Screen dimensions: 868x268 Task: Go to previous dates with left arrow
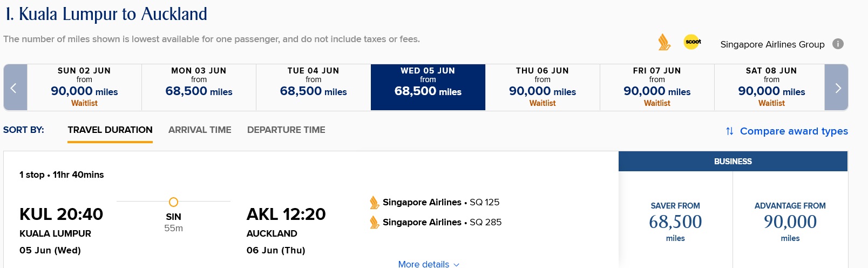(x=15, y=88)
